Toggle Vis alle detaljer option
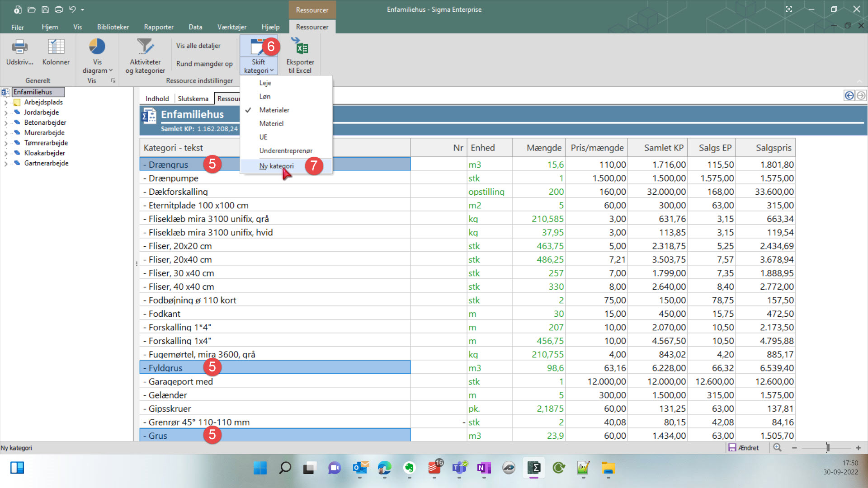The height and width of the screenshot is (488, 868). click(198, 46)
